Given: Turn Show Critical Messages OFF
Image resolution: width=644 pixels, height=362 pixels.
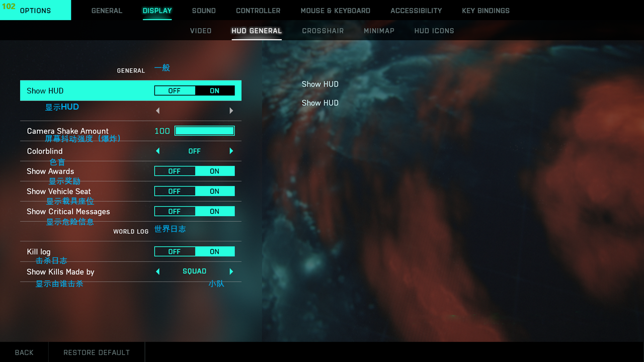Looking at the screenshot, I should 175,212.
